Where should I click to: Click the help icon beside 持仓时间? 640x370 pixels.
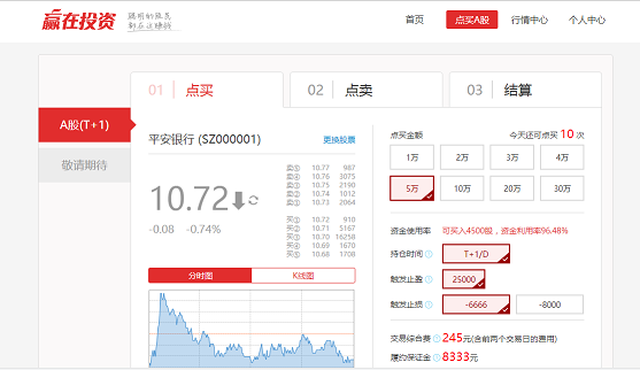click(429, 254)
